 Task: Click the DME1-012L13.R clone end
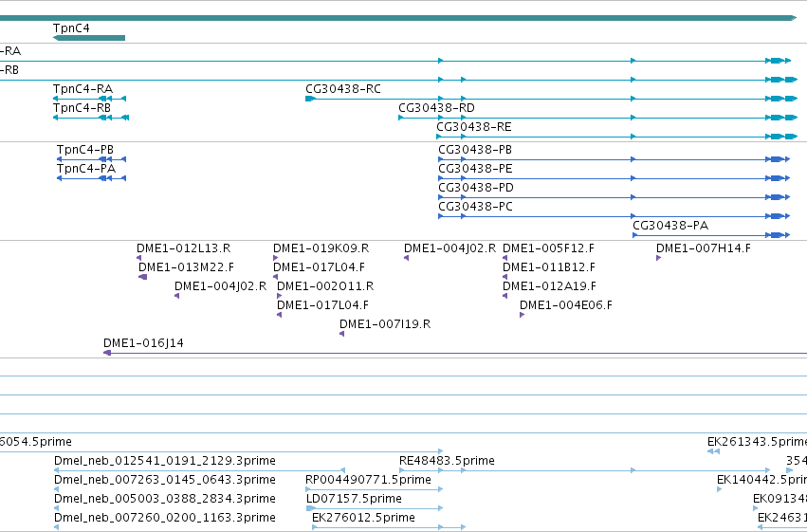pyautogui.click(x=139, y=258)
